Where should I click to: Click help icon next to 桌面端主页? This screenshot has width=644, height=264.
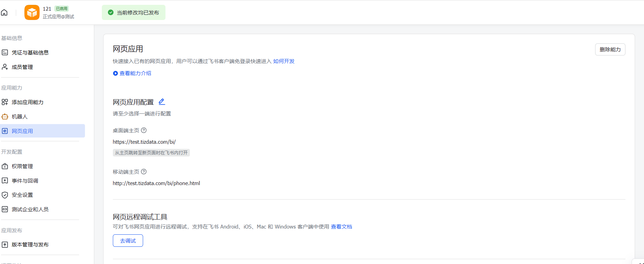pyautogui.click(x=144, y=130)
